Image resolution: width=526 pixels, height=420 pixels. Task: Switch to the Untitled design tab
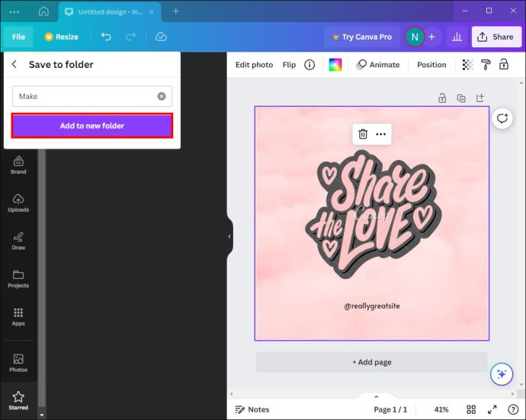coord(110,12)
